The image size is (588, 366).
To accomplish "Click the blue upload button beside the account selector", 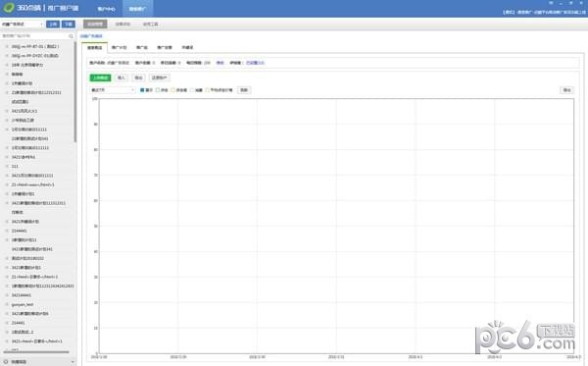I will [53, 24].
